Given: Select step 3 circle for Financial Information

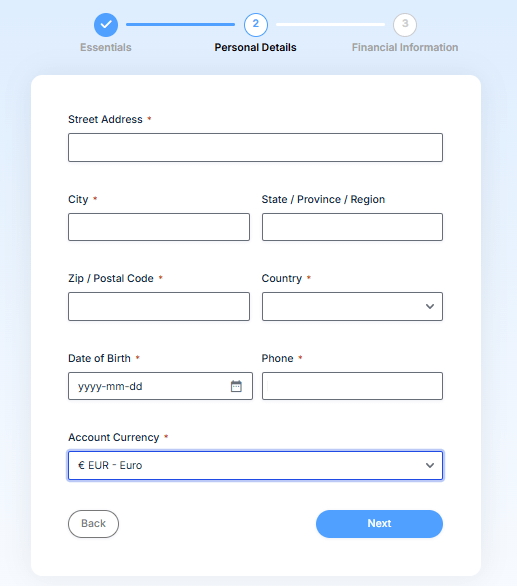Looking at the screenshot, I should [x=405, y=25].
